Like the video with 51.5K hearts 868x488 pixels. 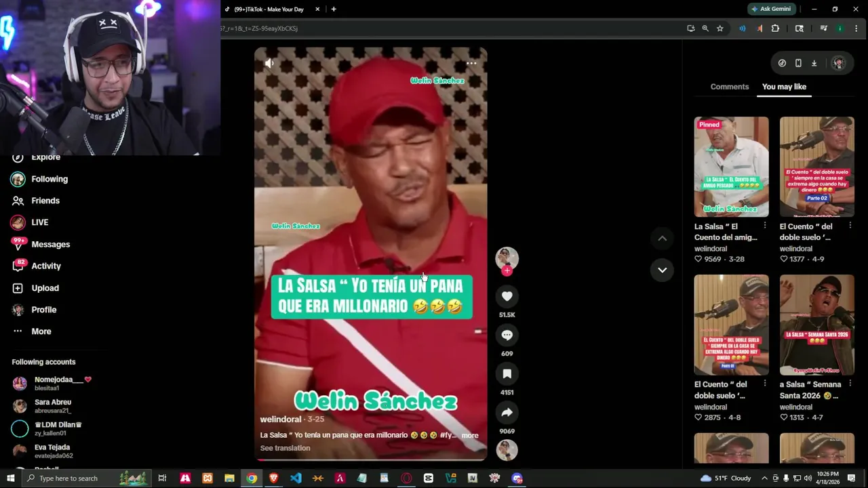point(507,296)
